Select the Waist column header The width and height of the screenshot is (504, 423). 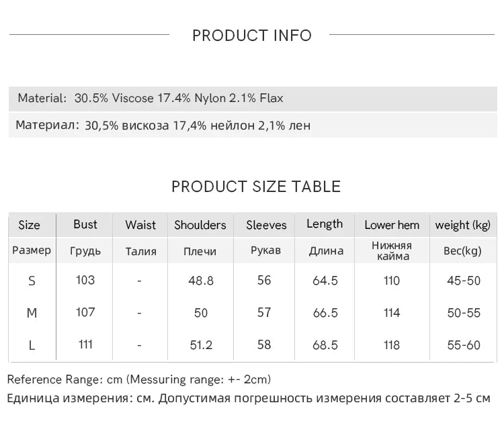[x=140, y=225]
